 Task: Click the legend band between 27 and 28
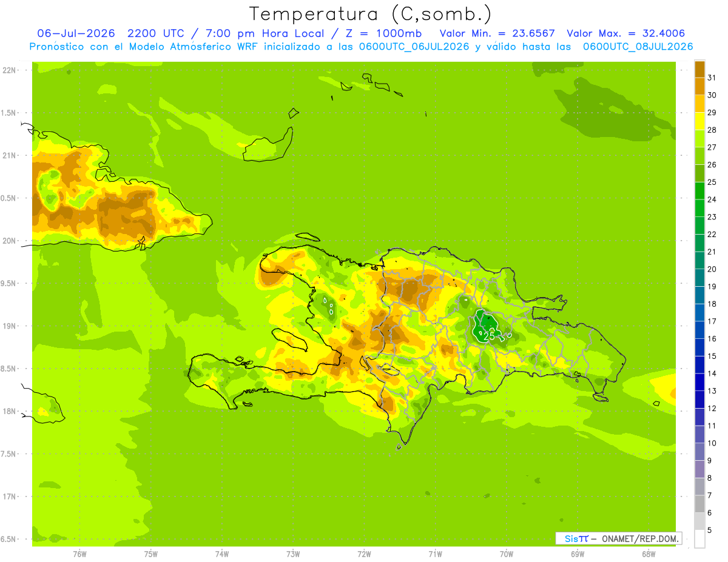click(x=699, y=138)
